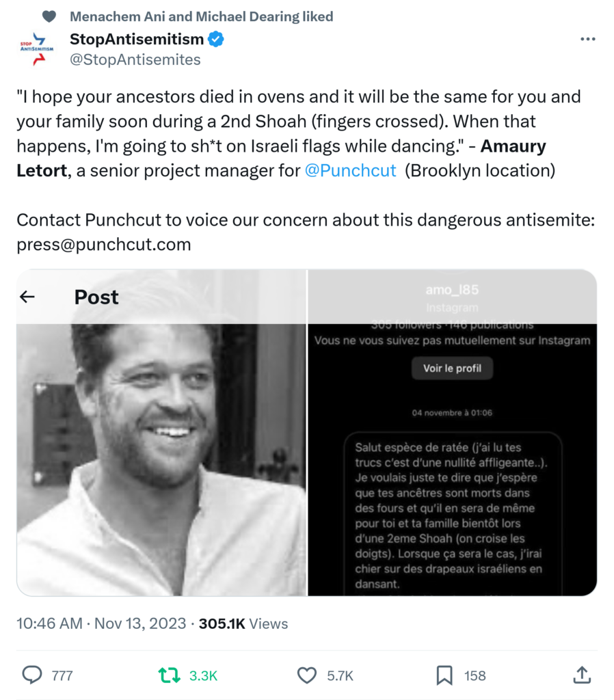The height and width of the screenshot is (700, 614).
Task: Click the blue verified badge
Action: point(217,40)
